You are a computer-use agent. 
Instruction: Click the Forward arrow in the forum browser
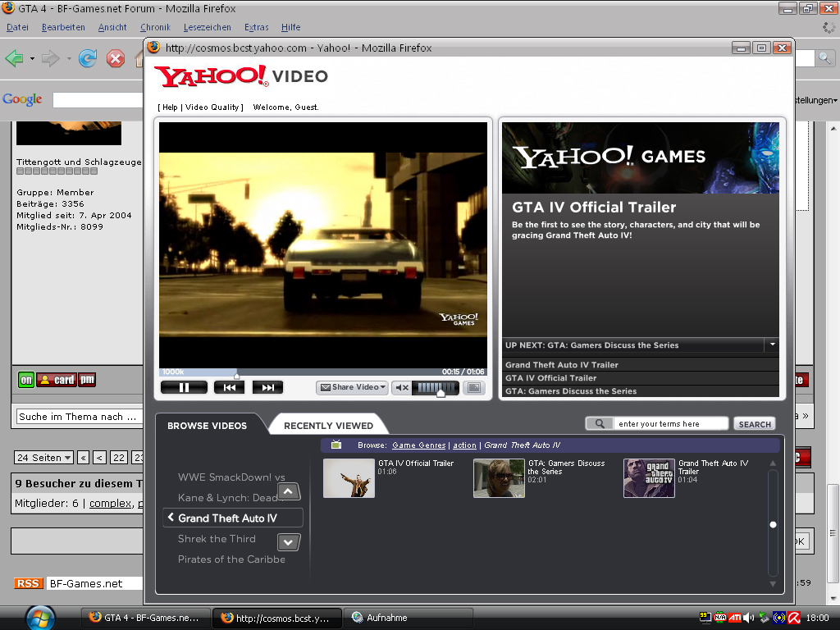coord(50,58)
